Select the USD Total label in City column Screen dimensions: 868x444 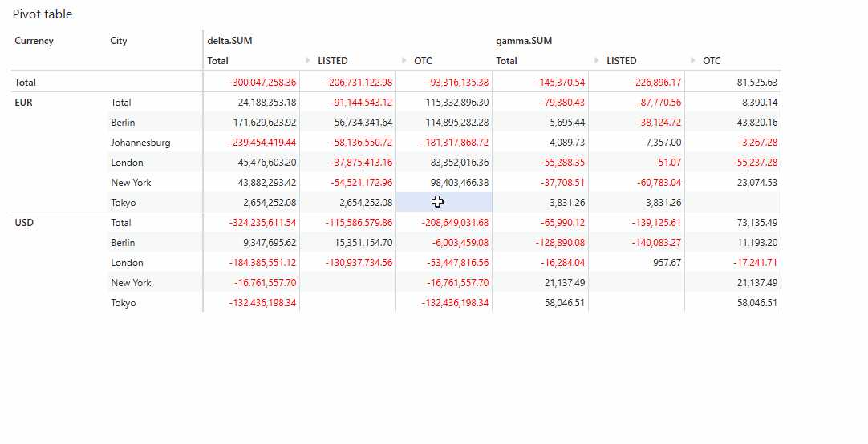pyautogui.click(x=120, y=222)
